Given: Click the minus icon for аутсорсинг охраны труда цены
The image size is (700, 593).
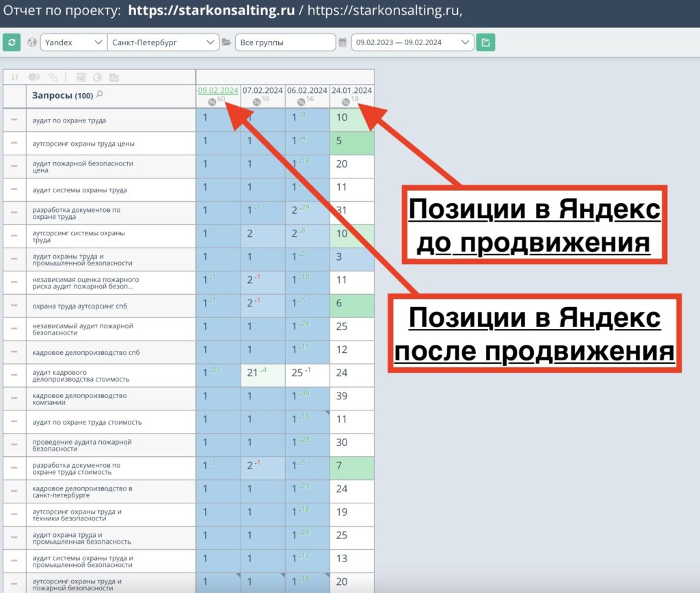Looking at the screenshot, I should (x=14, y=143).
